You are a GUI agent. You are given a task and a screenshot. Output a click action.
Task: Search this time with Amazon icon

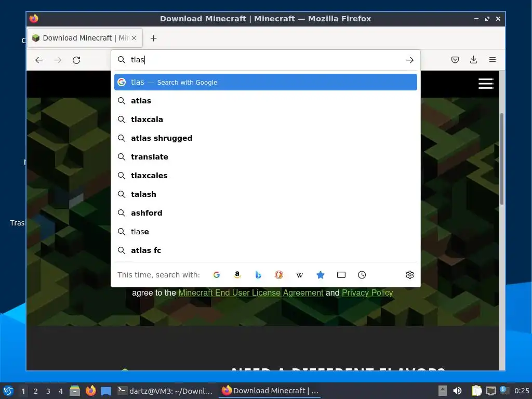237,275
